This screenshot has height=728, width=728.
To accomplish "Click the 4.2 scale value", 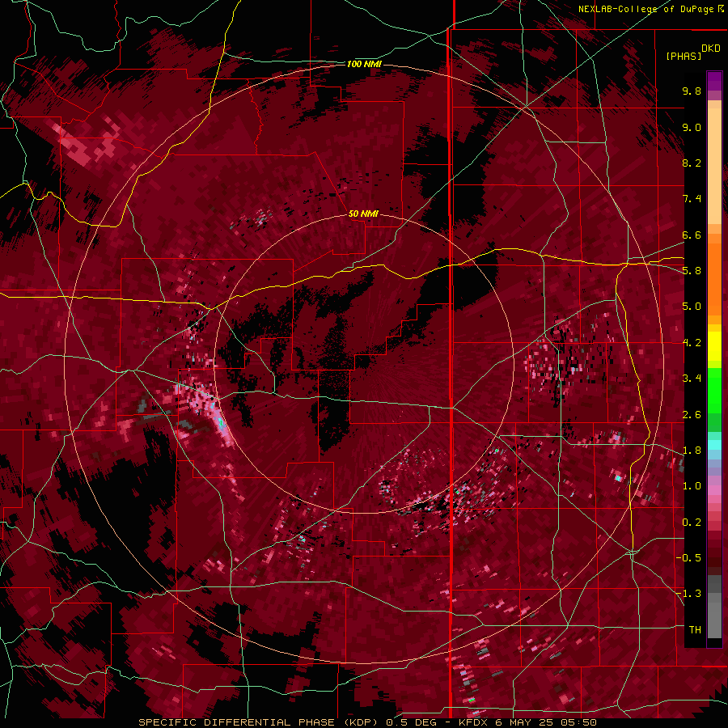I will click(x=692, y=343).
